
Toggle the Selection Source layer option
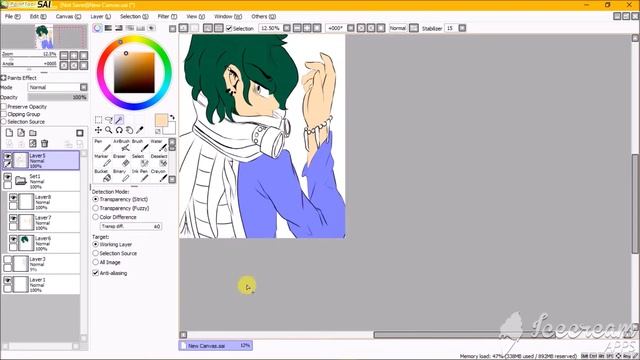[4, 122]
